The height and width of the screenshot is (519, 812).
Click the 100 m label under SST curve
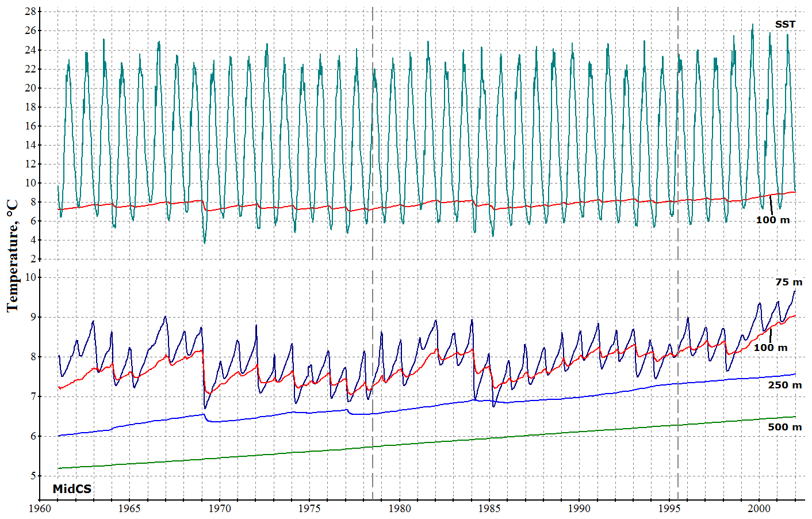(772, 220)
